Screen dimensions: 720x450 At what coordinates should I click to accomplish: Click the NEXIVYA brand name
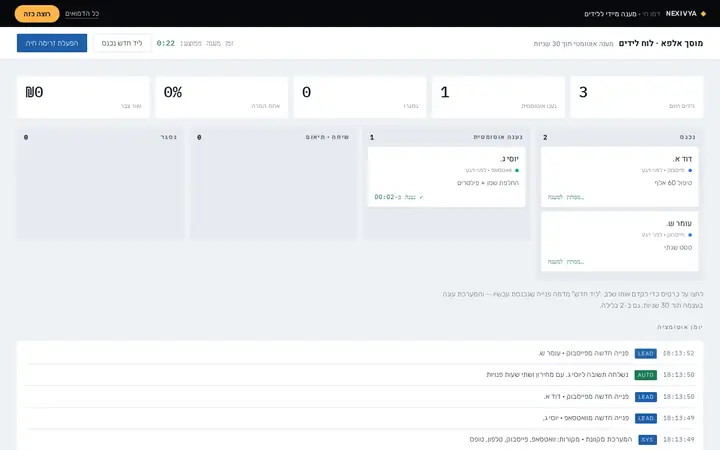[x=681, y=14]
